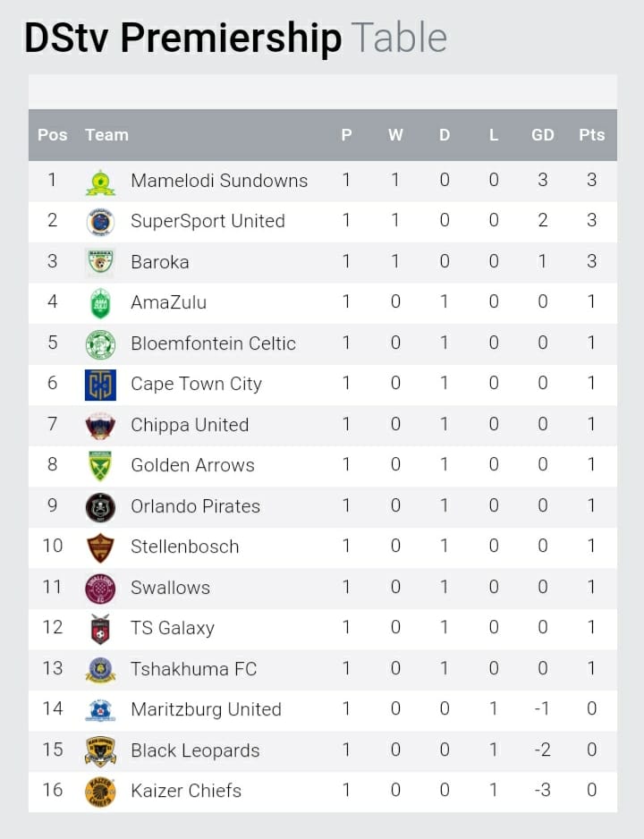The image size is (644, 839).
Task: Select the Swallows maroon crest
Action: (100, 589)
